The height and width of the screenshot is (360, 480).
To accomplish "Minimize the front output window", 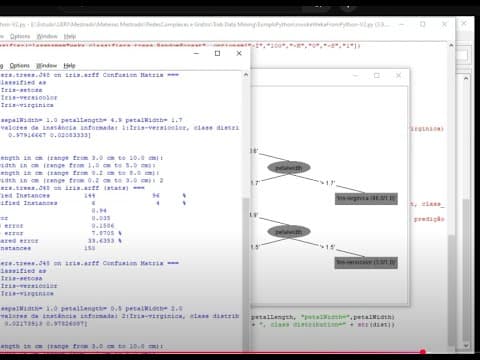I will pyautogui.click(x=196, y=53).
